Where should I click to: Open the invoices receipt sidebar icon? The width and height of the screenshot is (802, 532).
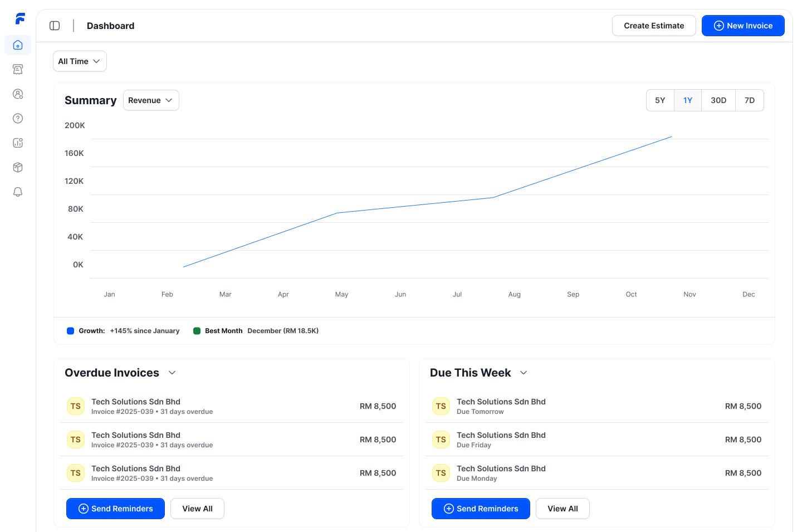click(18, 70)
